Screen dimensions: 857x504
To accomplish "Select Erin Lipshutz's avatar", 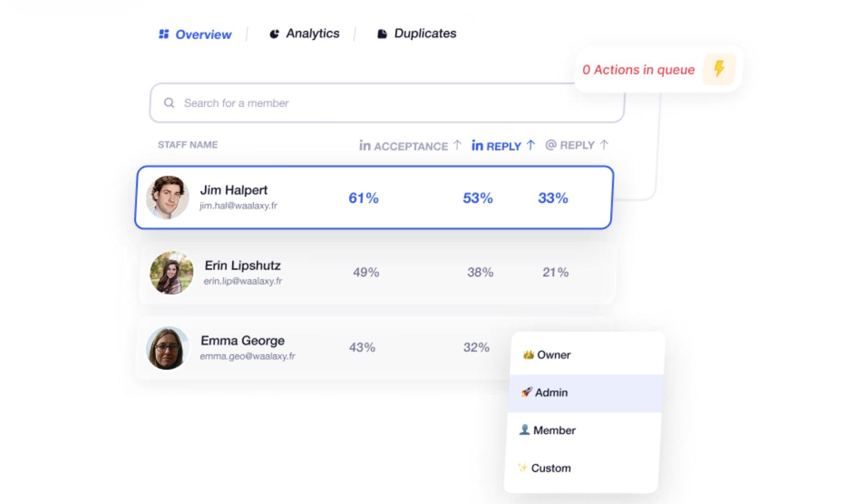I will coord(172,272).
